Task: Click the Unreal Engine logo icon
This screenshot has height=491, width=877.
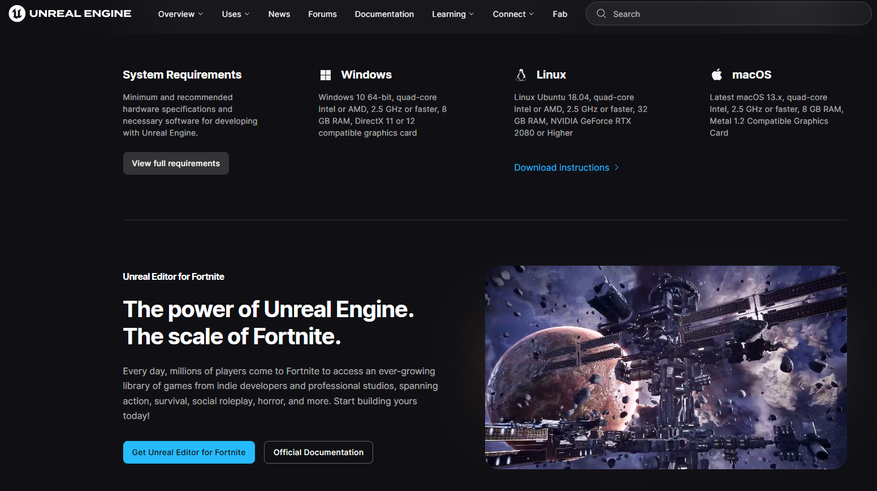Action: (x=17, y=13)
